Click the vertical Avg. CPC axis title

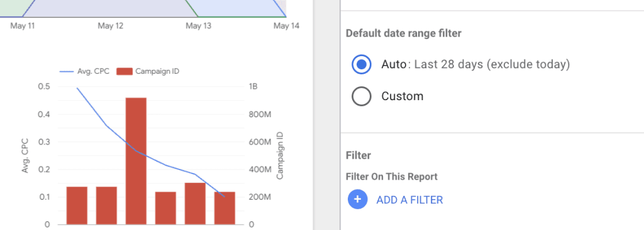click(25, 156)
